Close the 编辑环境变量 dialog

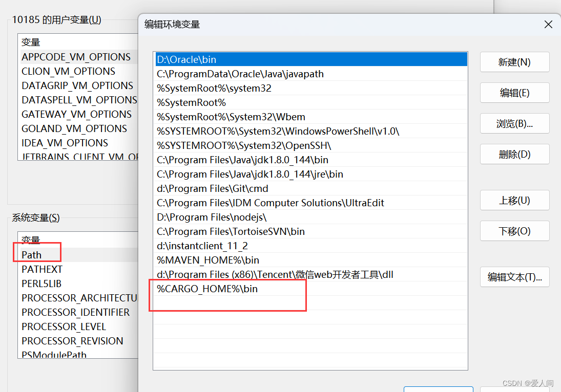pyautogui.click(x=548, y=24)
